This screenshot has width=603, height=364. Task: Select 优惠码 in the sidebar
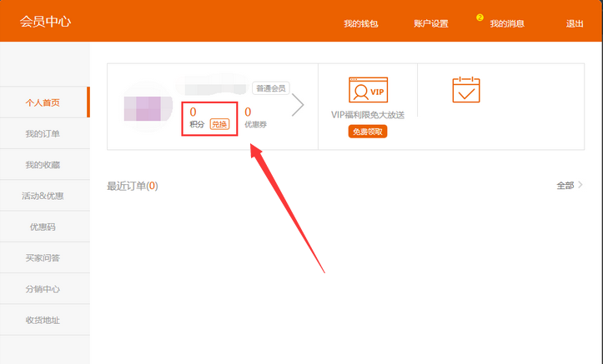click(43, 227)
